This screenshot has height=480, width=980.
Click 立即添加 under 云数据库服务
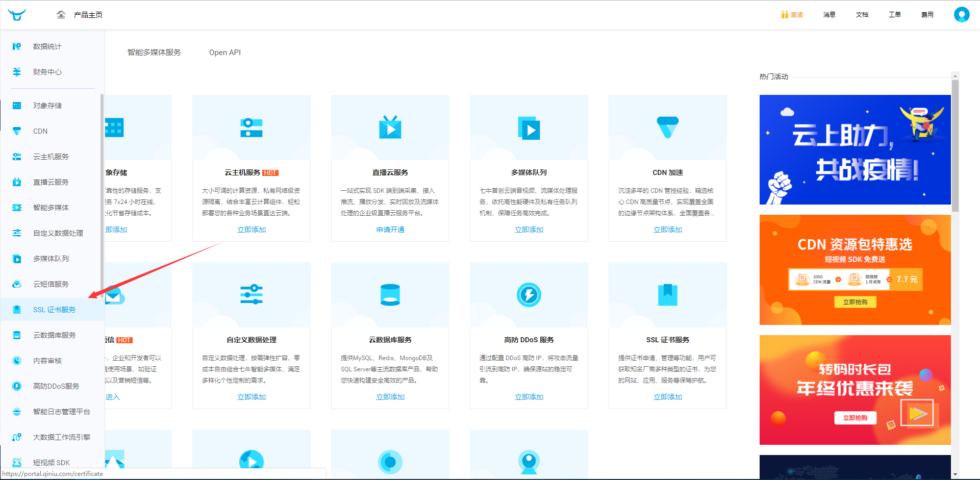[x=390, y=397]
